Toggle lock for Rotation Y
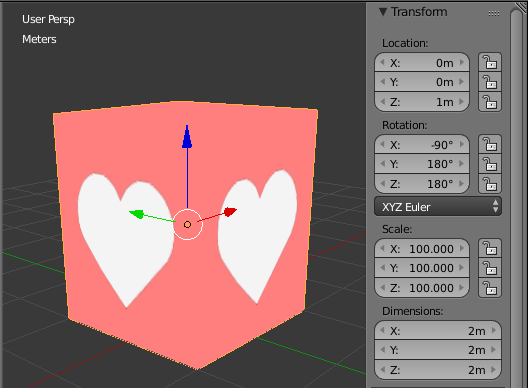Screen dimensions: 528x388 point(490,164)
